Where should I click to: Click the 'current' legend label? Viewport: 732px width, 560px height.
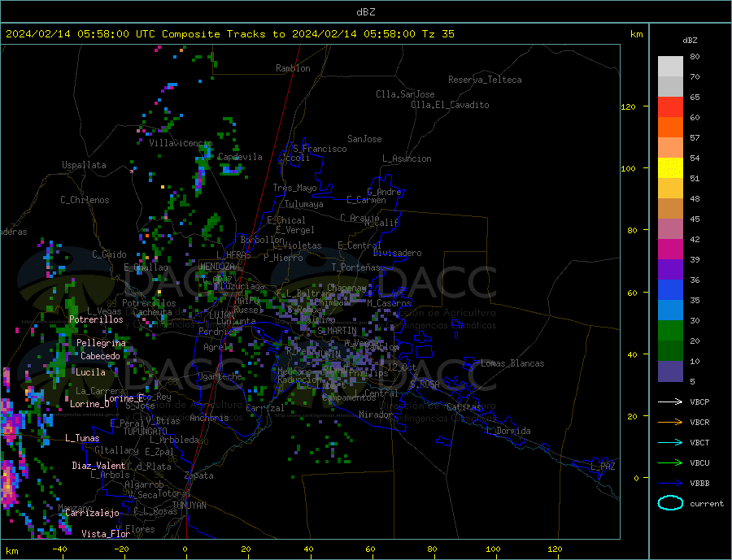[707, 504]
